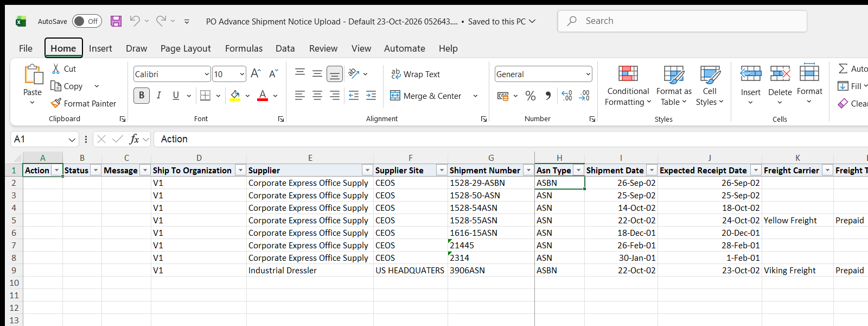The image size is (868, 326).
Task: Open Conditional Formatting menu
Action: pos(628,86)
